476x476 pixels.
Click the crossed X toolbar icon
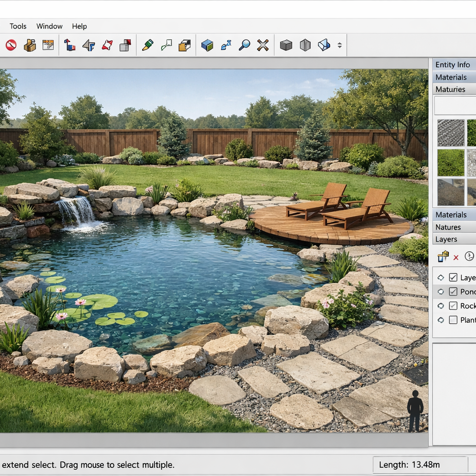click(x=263, y=45)
